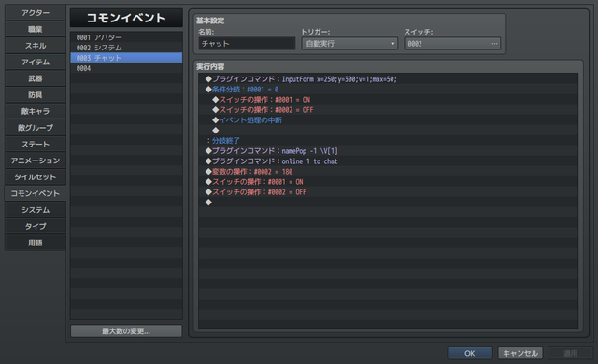The image size is (598, 364).
Task: Click the 最大数の変更 button
Action: (126, 331)
